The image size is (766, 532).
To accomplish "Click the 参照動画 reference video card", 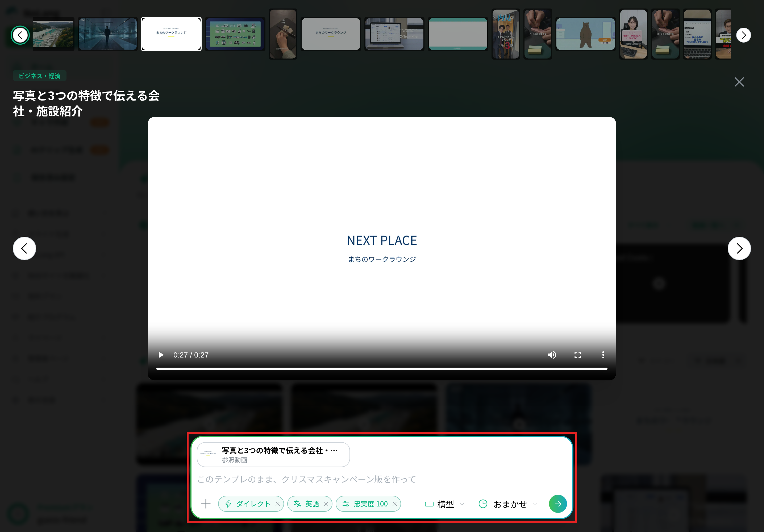I will (273, 455).
